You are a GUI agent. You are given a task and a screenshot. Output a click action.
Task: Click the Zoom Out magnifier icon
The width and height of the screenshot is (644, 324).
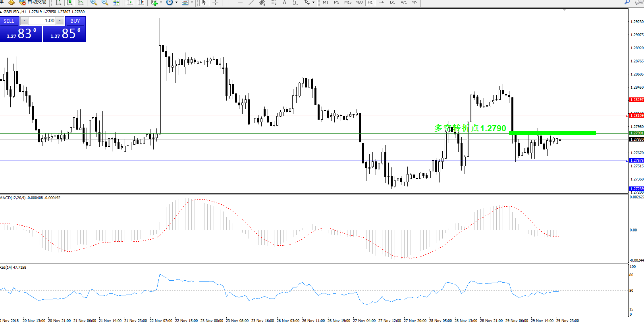click(105, 2)
